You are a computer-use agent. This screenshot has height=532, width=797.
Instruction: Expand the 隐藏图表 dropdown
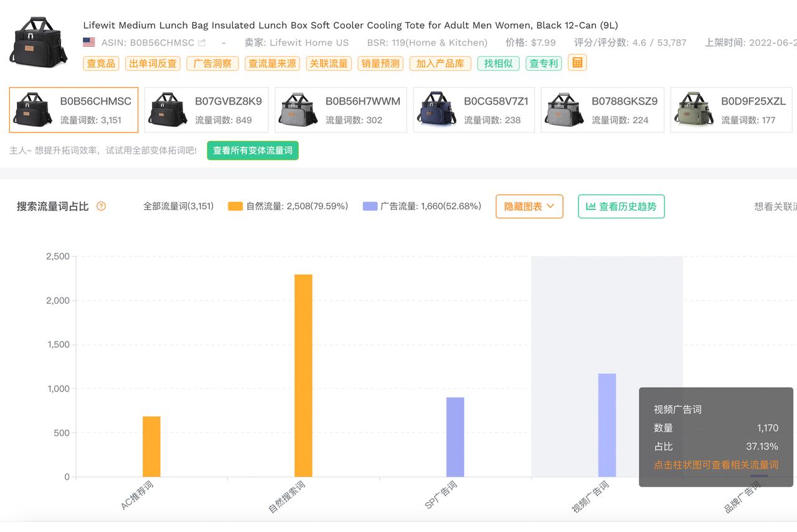coord(529,207)
